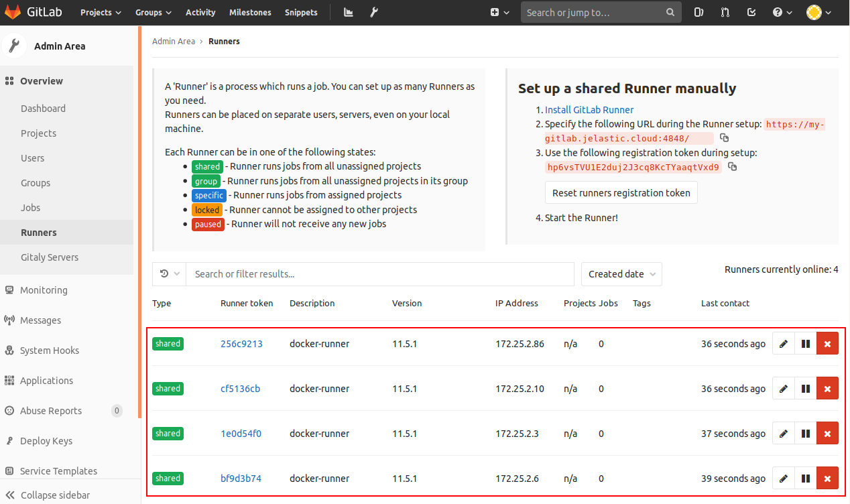This screenshot has width=850, height=504.
Task: Click Reset runners registration token button
Action: (621, 192)
